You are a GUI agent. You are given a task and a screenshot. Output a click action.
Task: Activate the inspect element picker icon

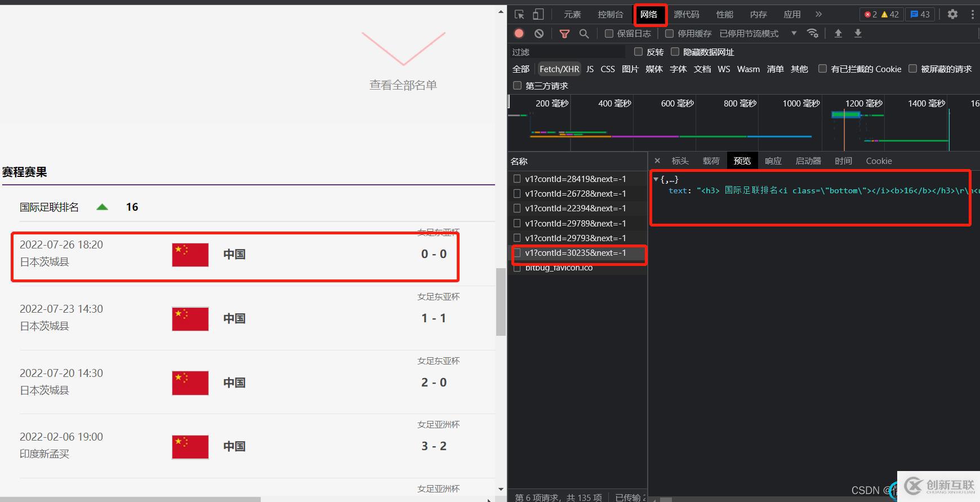[519, 15]
